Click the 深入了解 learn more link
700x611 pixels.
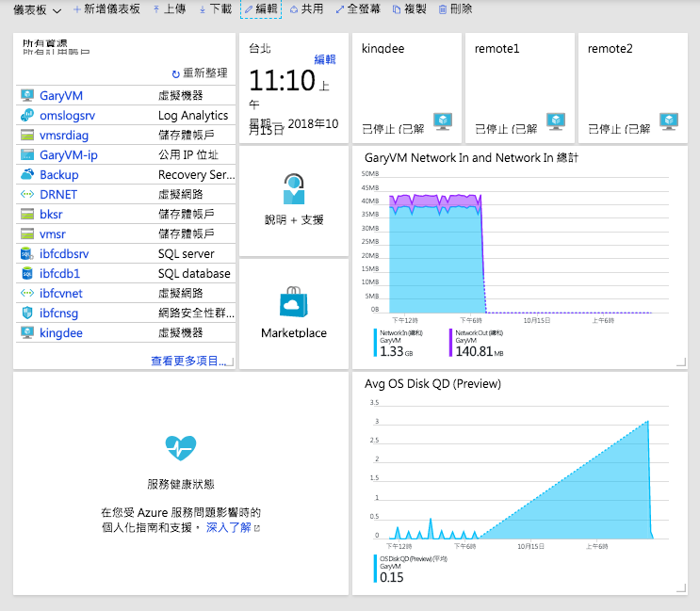click(229, 527)
